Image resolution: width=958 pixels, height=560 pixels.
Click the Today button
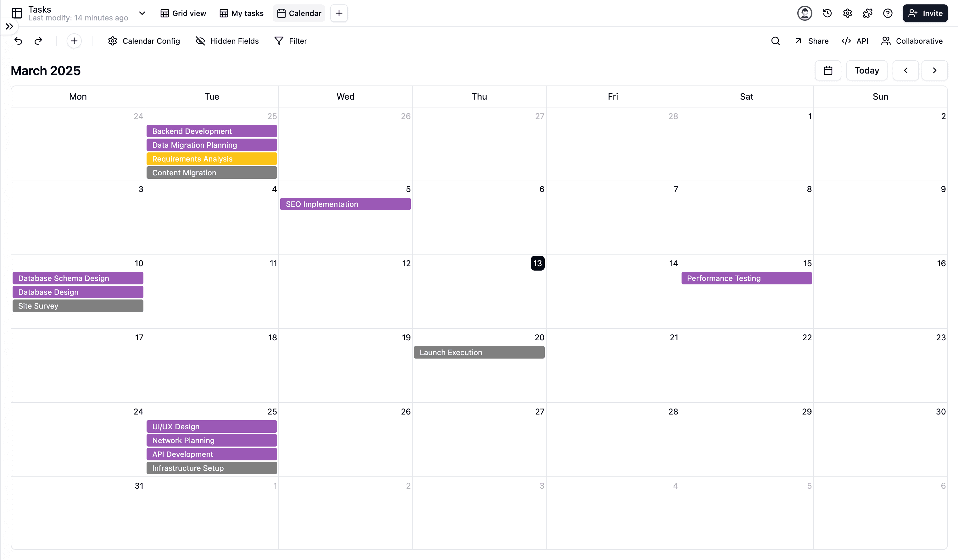[867, 70]
